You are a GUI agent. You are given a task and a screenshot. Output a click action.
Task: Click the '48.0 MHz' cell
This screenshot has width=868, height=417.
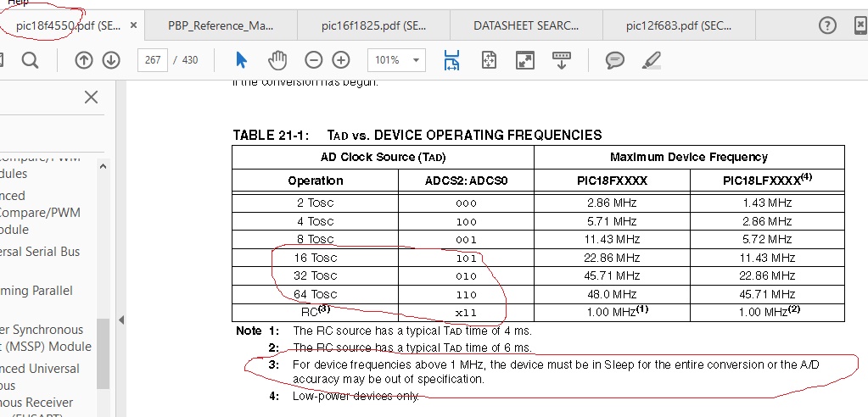point(612,294)
